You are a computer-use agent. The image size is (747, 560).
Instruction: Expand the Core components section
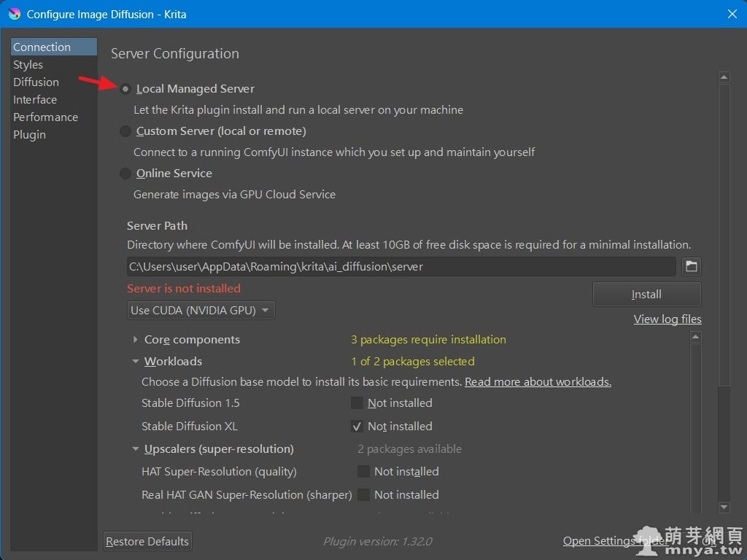[136, 340]
